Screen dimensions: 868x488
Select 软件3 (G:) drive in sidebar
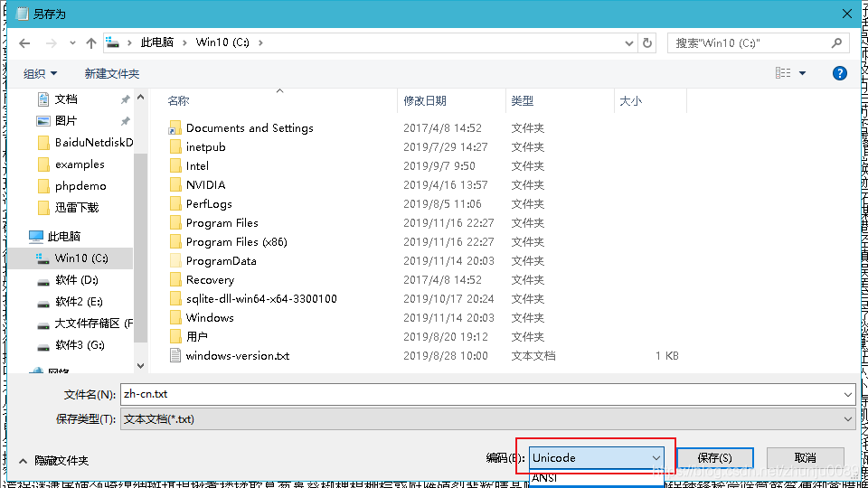pyautogui.click(x=80, y=345)
